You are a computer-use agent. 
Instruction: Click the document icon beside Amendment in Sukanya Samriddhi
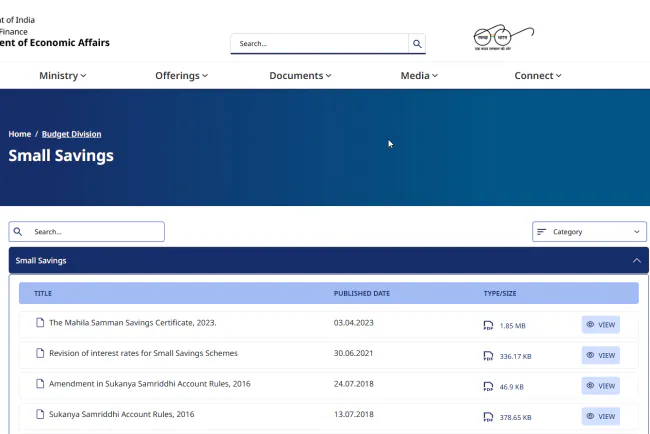(40, 384)
